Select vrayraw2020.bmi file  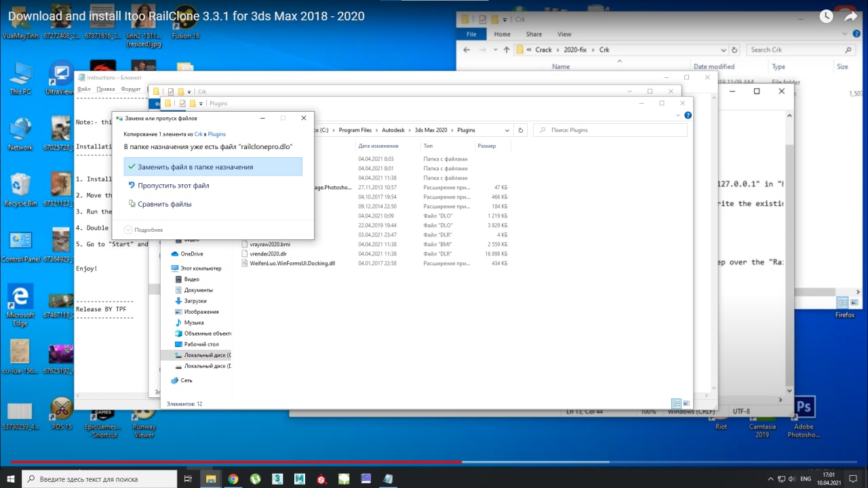[270, 244]
